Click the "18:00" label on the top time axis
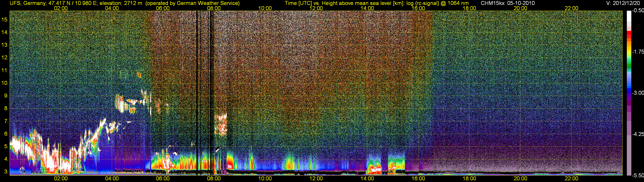This screenshot has width=644, height=182. tap(469, 8)
